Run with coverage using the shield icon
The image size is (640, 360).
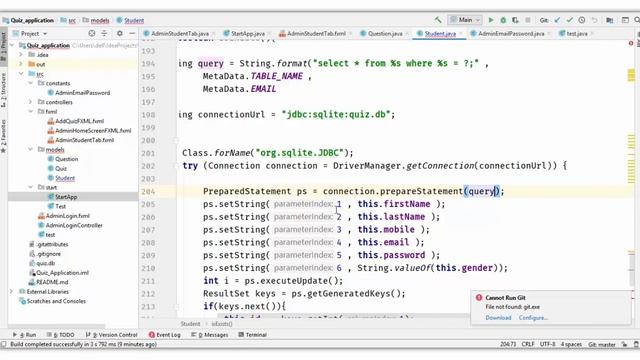[515, 20]
